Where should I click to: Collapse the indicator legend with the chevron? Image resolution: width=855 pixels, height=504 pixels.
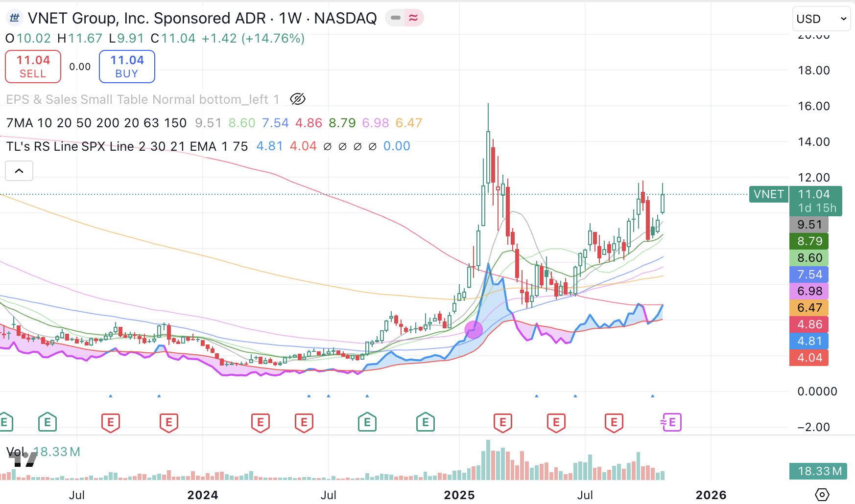[19, 171]
